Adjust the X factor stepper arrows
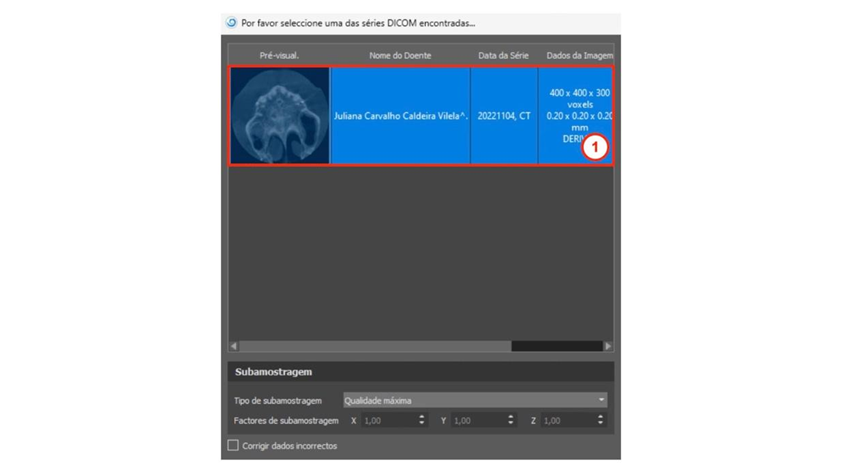 pos(421,421)
